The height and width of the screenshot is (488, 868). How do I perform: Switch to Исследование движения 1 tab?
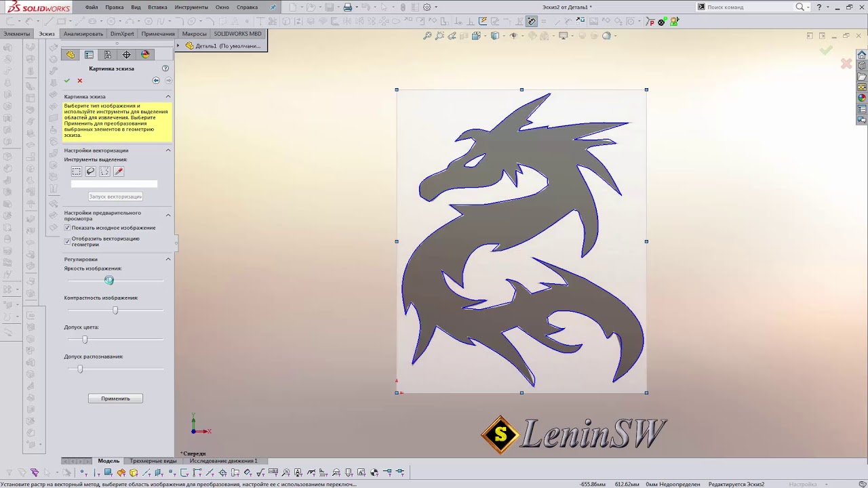[x=224, y=461]
